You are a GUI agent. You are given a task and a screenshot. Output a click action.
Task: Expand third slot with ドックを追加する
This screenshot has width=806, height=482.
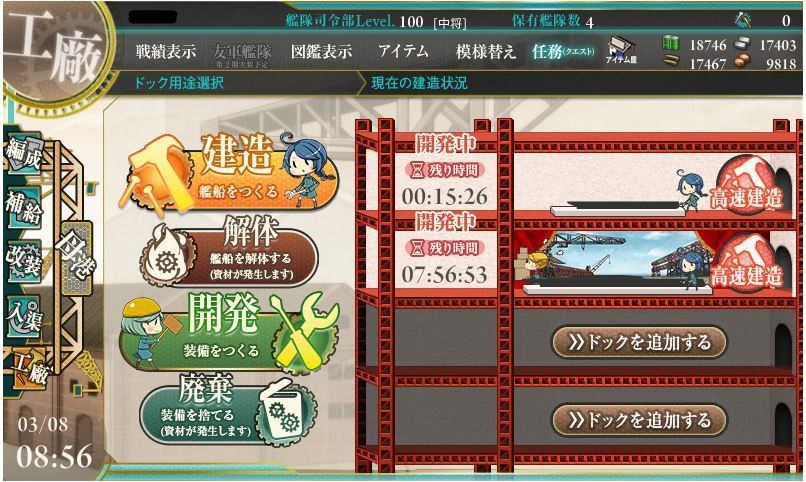coord(639,342)
